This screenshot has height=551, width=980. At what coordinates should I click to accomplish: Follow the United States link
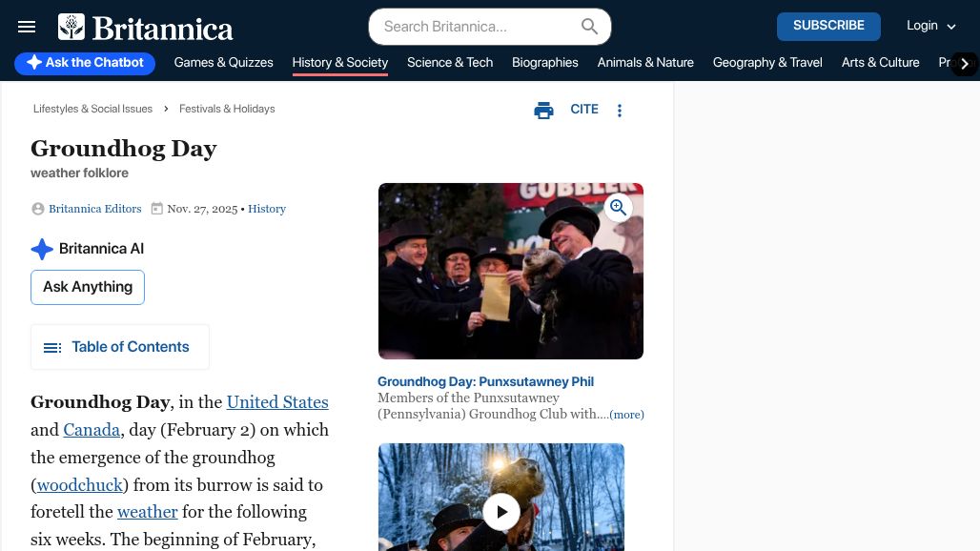click(x=277, y=402)
